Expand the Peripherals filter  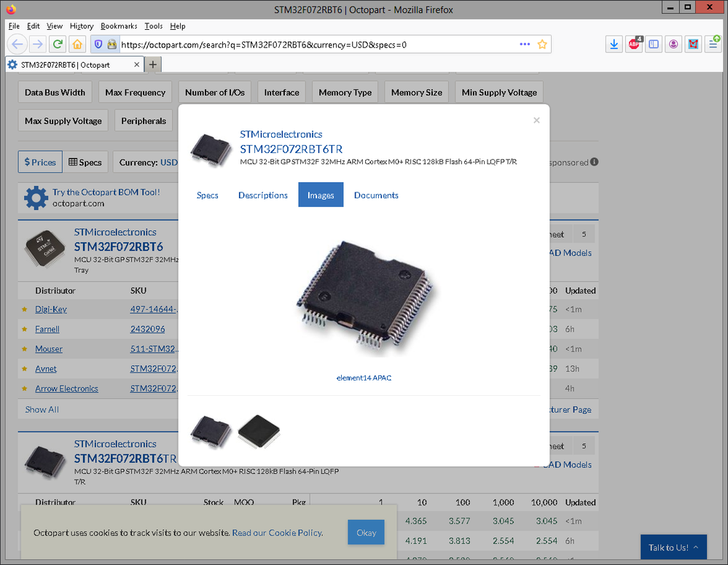(x=144, y=121)
